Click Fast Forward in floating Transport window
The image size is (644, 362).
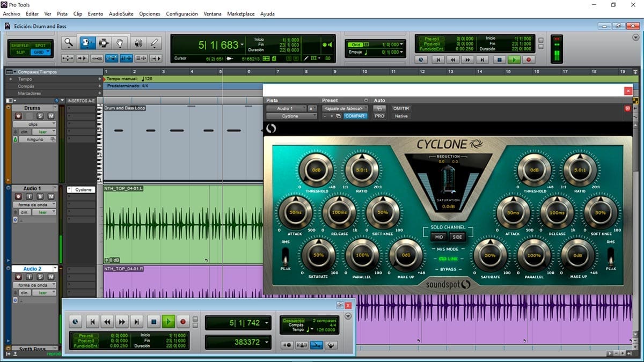pyautogui.click(x=122, y=322)
